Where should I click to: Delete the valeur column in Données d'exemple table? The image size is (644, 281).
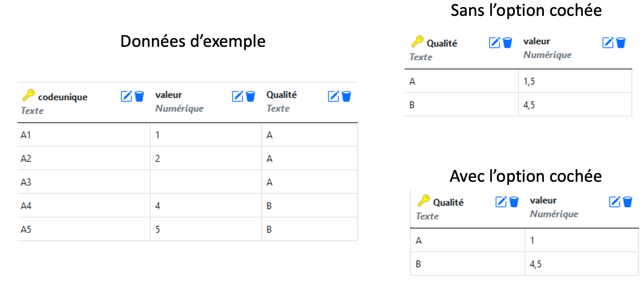click(250, 96)
